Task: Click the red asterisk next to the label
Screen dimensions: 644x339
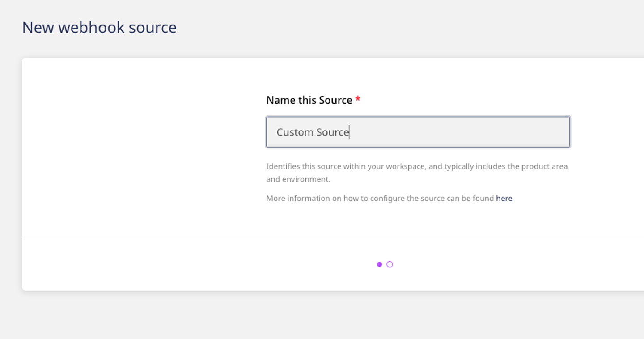Action: [x=358, y=100]
